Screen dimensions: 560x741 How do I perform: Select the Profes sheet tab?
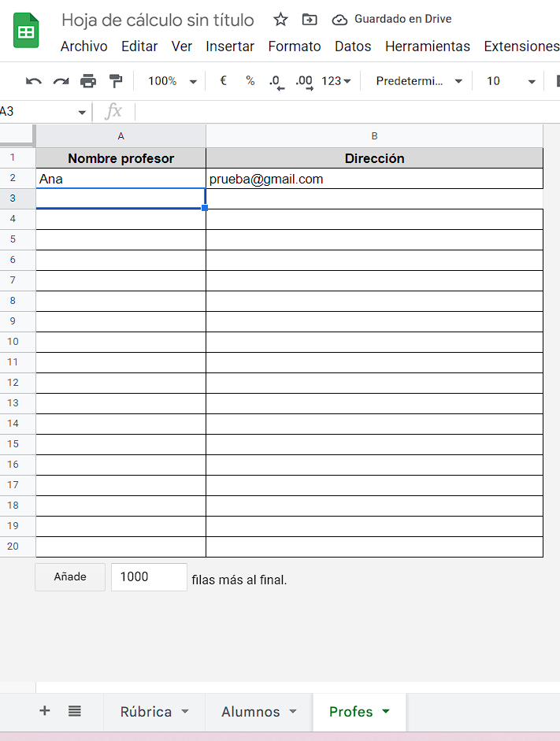point(350,712)
